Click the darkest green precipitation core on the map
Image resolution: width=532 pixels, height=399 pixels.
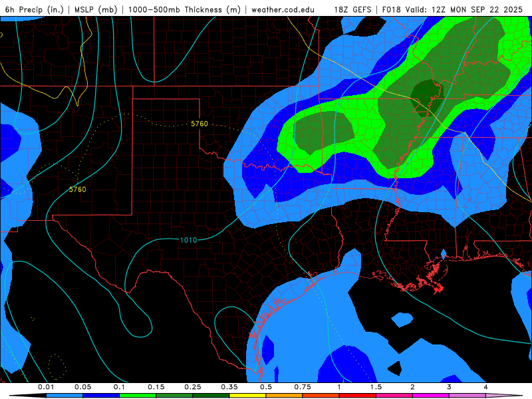427,97
